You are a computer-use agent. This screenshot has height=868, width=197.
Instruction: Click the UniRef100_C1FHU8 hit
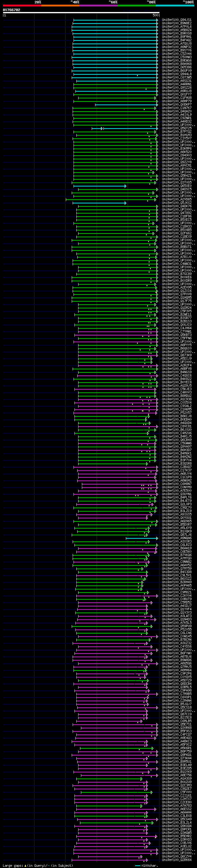[176, 98]
